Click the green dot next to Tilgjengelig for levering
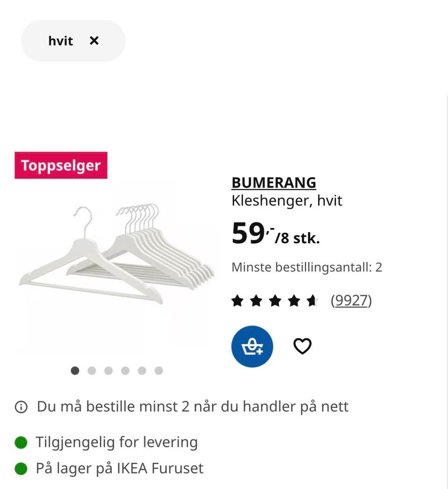Screen dimensions: 448x489 click(x=21, y=442)
